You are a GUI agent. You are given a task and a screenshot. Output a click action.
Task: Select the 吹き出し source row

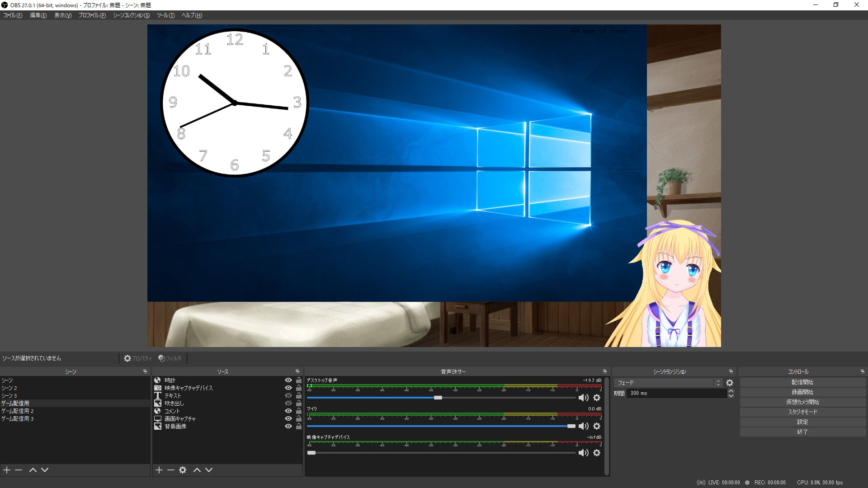point(227,403)
